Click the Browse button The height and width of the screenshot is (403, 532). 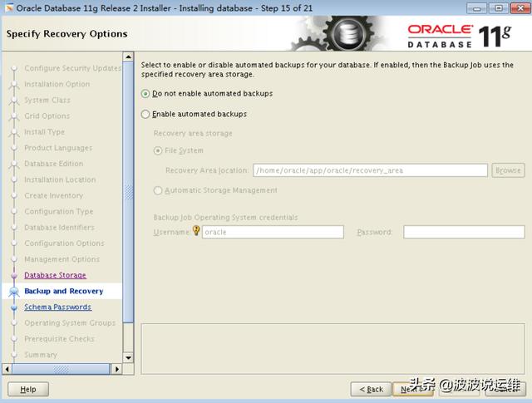[x=508, y=170]
